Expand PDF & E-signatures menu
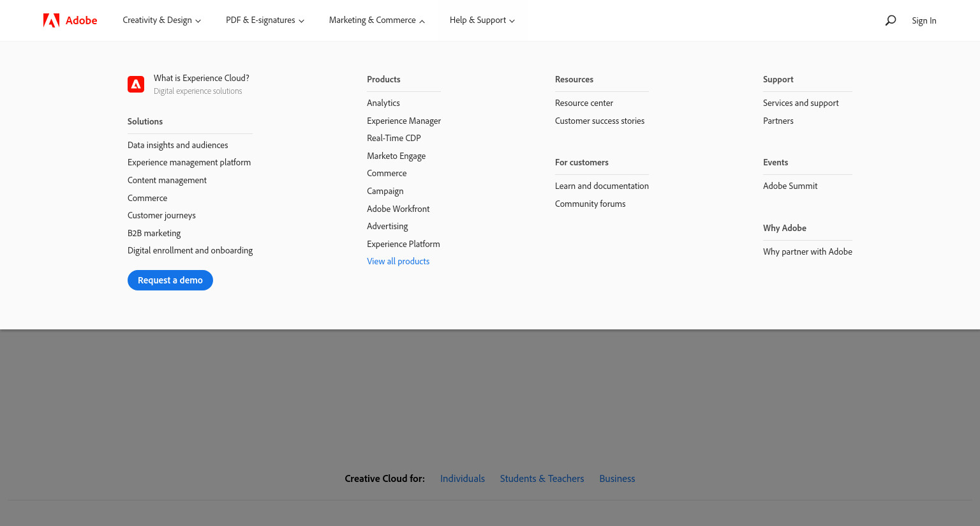This screenshot has height=526, width=980. [x=265, y=20]
